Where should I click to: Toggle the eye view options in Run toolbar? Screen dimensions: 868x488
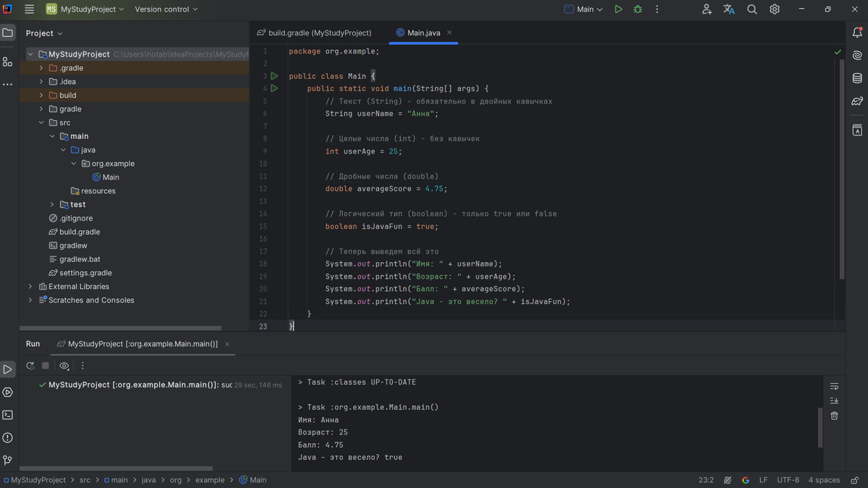(x=64, y=366)
